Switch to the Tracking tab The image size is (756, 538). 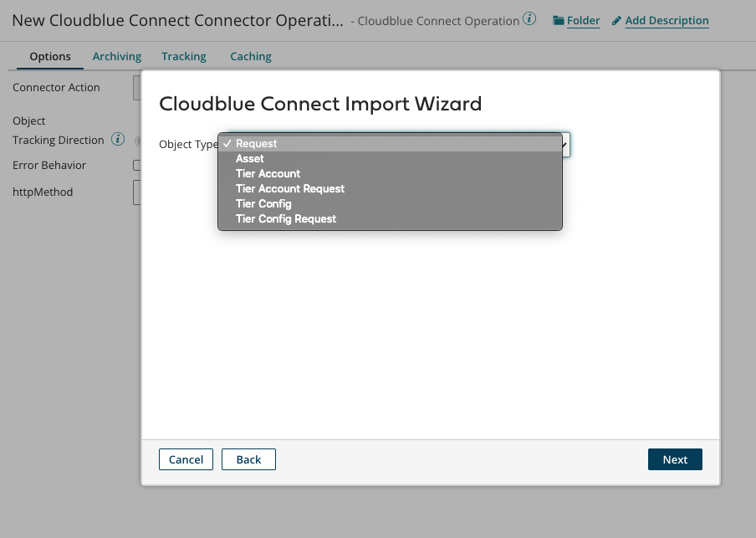[184, 56]
